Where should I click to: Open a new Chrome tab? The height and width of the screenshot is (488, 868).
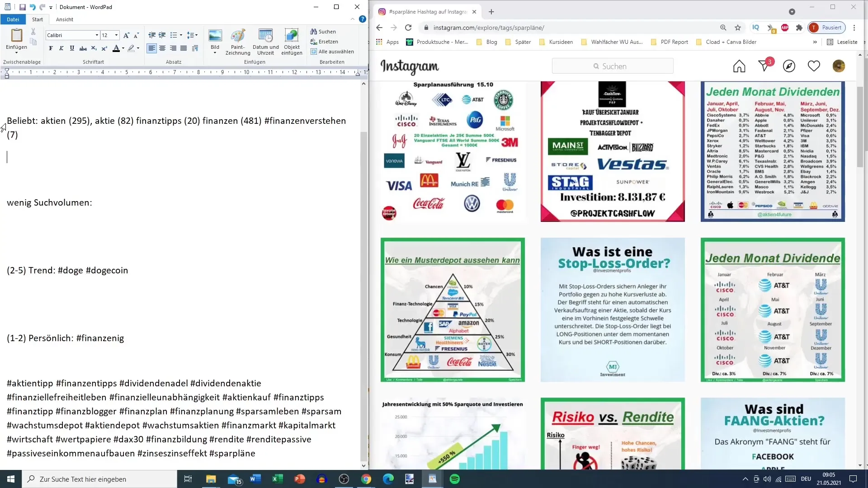[491, 12]
